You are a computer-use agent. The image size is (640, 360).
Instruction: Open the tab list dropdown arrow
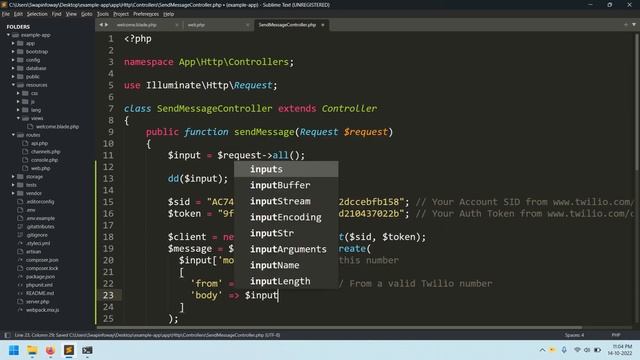coord(633,25)
